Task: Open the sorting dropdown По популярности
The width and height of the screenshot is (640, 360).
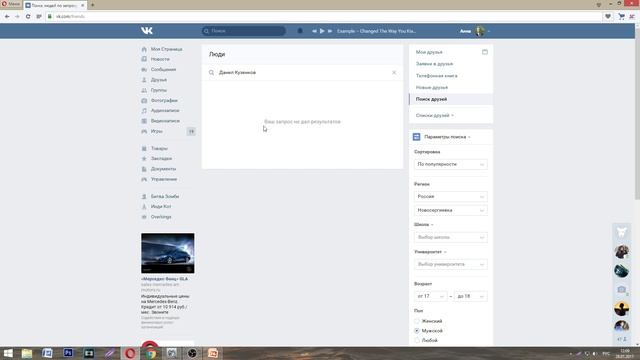Action: tap(451, 164)
